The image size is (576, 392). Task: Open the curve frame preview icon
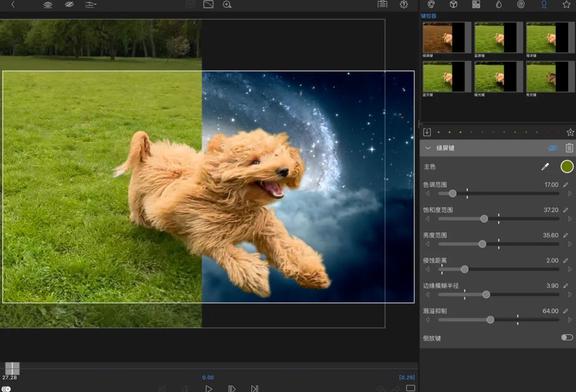[x=208, y=5]
